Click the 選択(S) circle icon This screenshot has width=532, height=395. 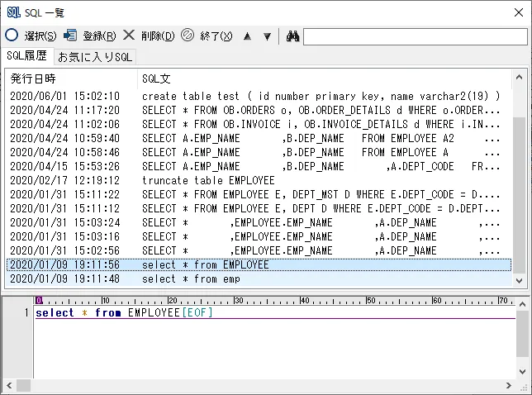coord(12,35)
